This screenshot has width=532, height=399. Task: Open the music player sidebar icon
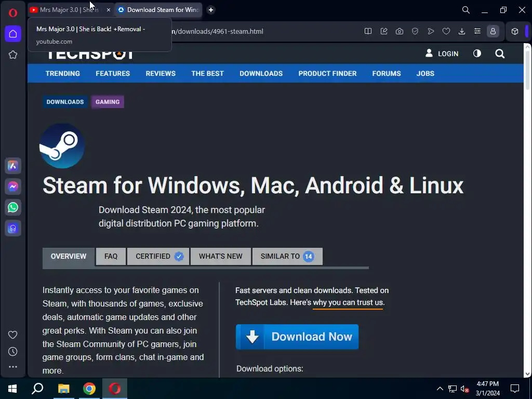tap(13, 229)
